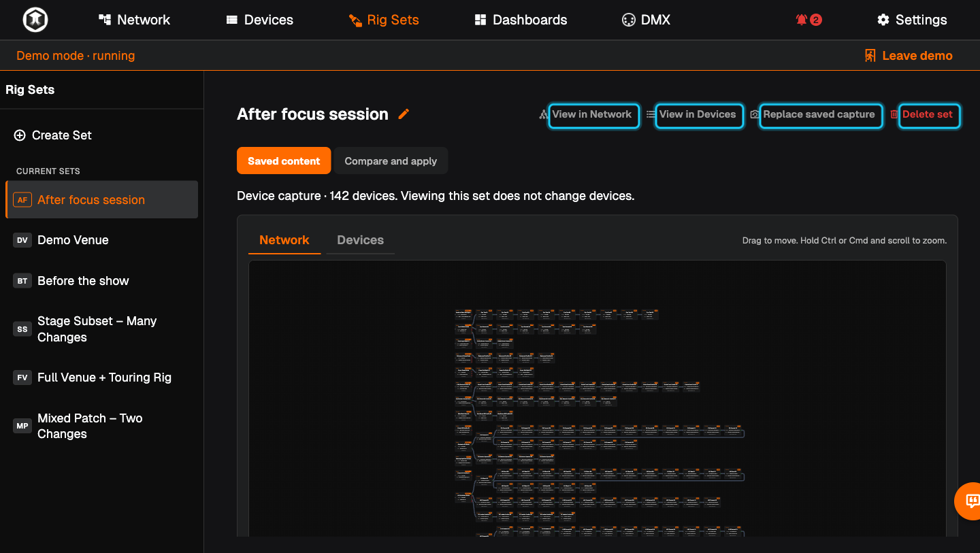Switch to the Devices tab in capture

pyautogui.click(x=360, y=240)
